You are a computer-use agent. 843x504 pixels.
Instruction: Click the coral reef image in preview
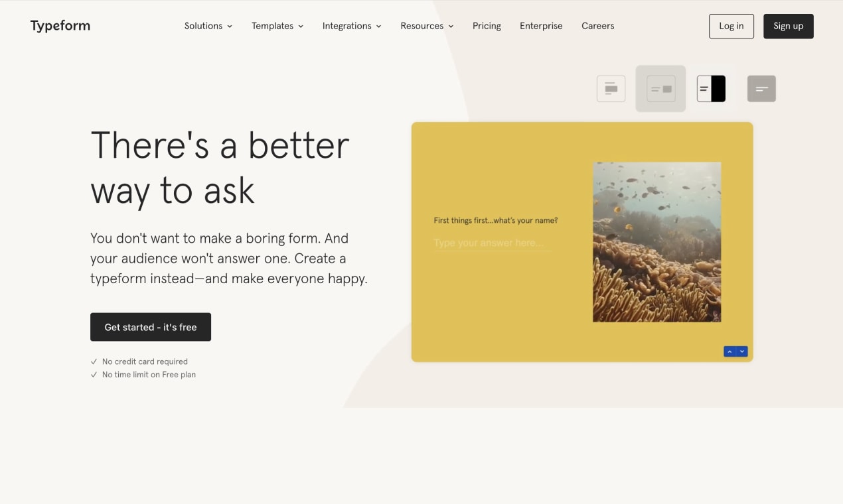click(x=657, y=242)
